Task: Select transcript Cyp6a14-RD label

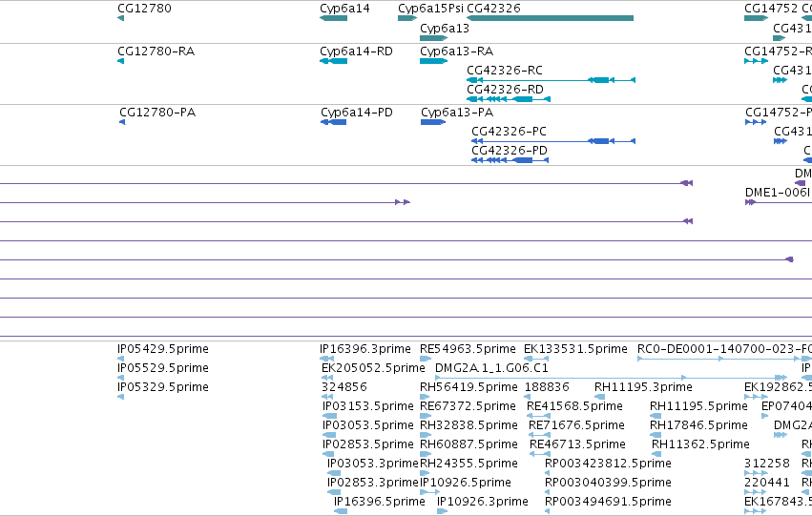Action: pos(356,52)
